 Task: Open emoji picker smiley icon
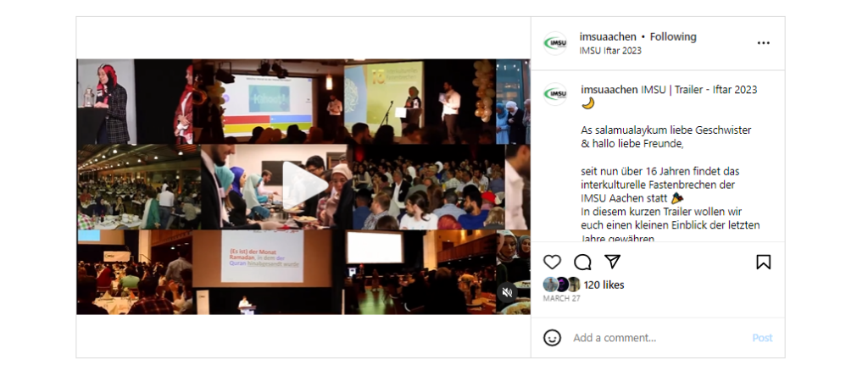click(x=552, y=338)
